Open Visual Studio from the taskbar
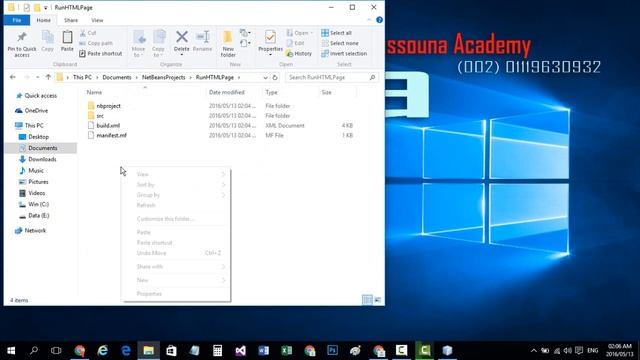 point(240,351)
